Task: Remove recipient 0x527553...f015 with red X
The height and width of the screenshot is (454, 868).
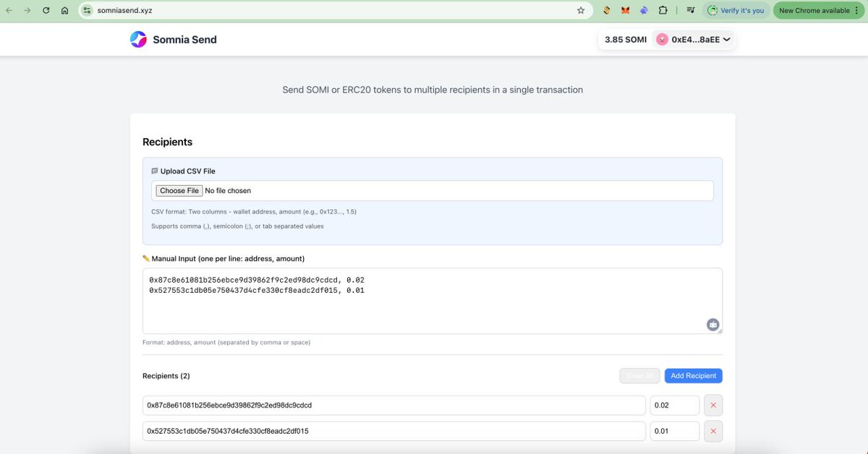Action: coord(713,432)
